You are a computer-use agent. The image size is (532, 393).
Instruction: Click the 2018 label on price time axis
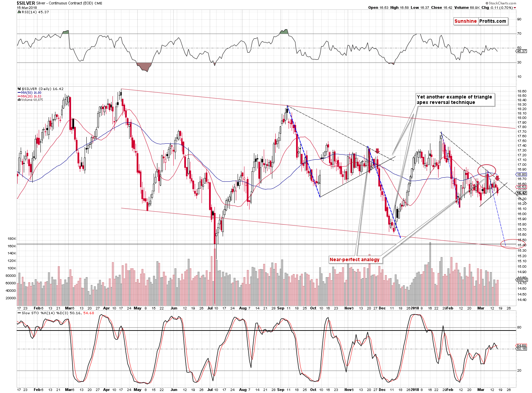click(x=415, y=308)
